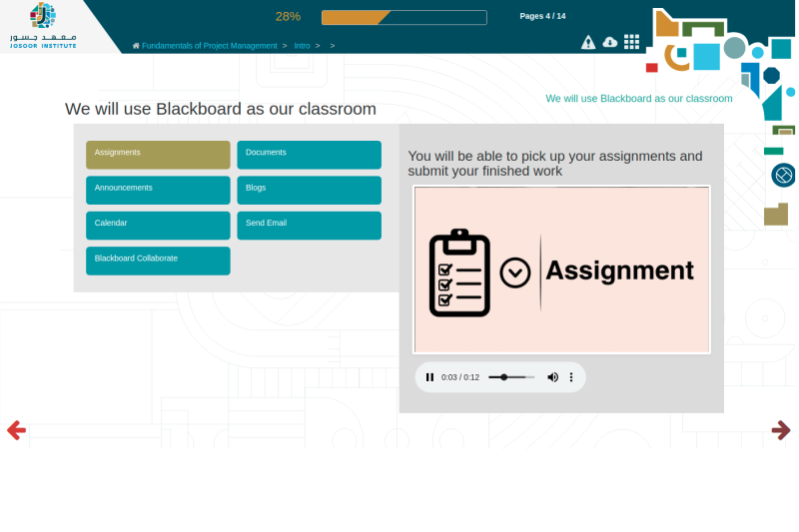This screenshot has width=799, height=532.
Task: Go to previous page with left arrow
Action: click(x=16, y=430)
